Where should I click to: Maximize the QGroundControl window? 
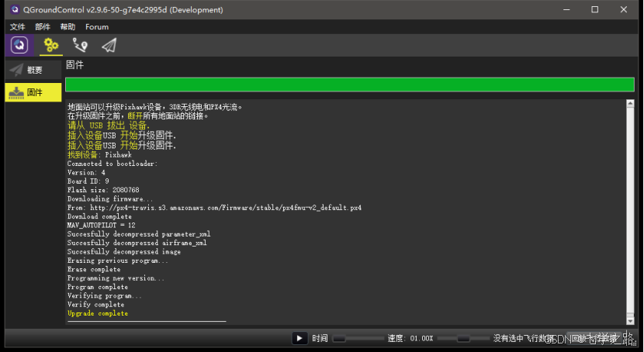[594, 9]
